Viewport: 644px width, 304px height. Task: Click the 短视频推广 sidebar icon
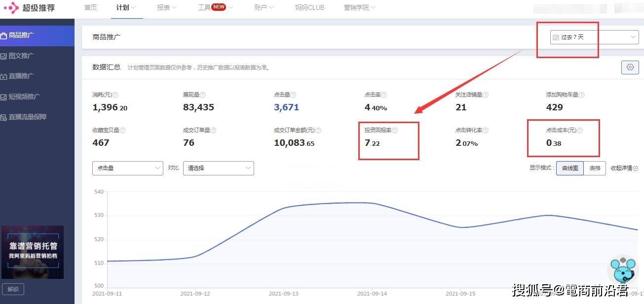[3, 97]
